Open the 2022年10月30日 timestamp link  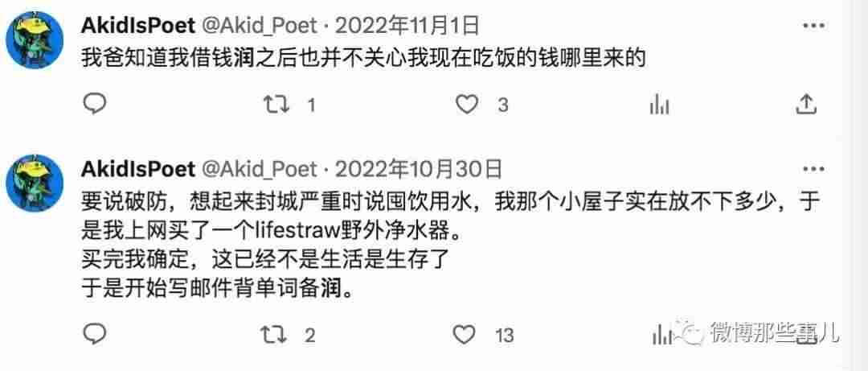tap(419, 168)
